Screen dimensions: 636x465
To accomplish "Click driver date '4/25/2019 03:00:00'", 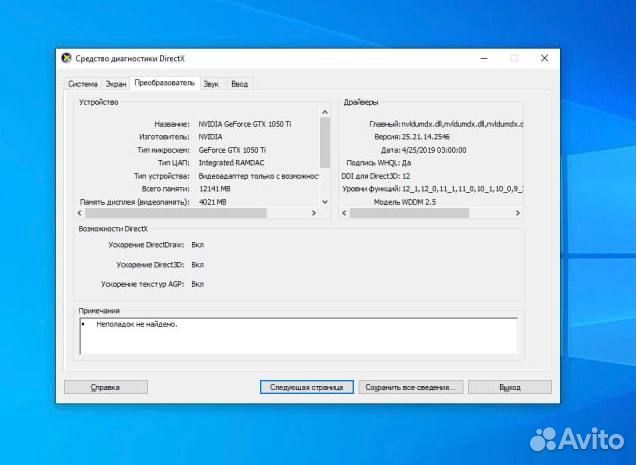I will (x=434, y=150).
